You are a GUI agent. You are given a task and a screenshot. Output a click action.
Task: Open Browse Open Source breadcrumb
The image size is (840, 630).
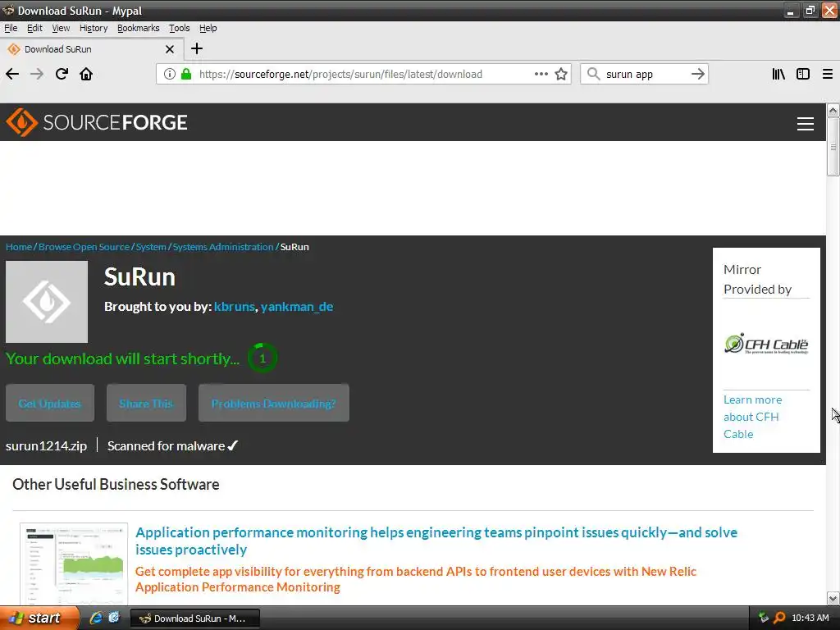[x=84, y=247]
